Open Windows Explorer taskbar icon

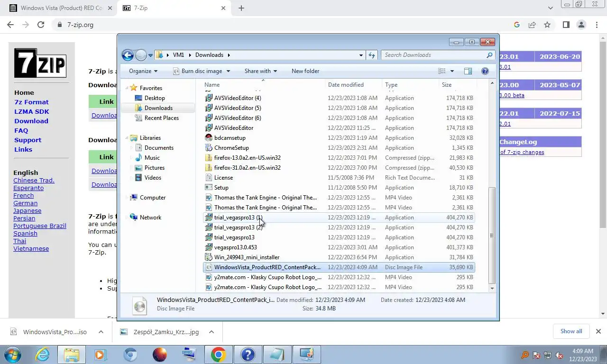71,355
